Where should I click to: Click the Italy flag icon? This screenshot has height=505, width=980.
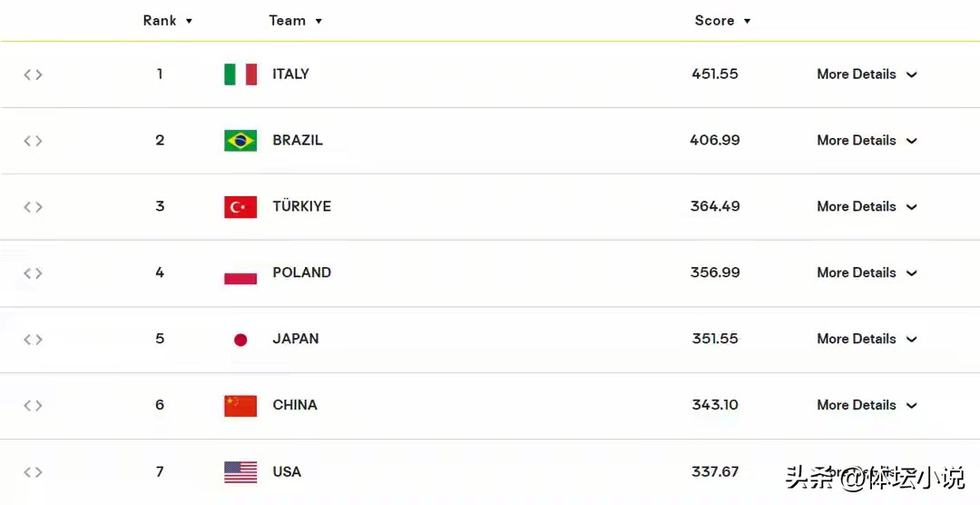[240, 74]
